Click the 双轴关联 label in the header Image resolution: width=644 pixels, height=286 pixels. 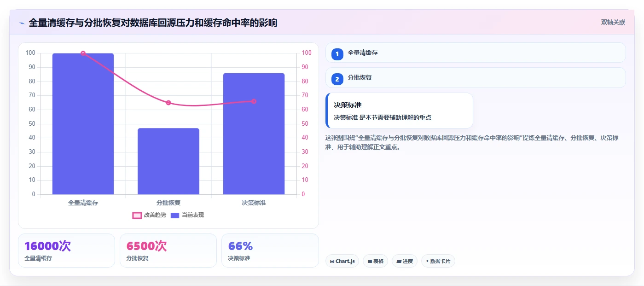(x=613, y=23)
